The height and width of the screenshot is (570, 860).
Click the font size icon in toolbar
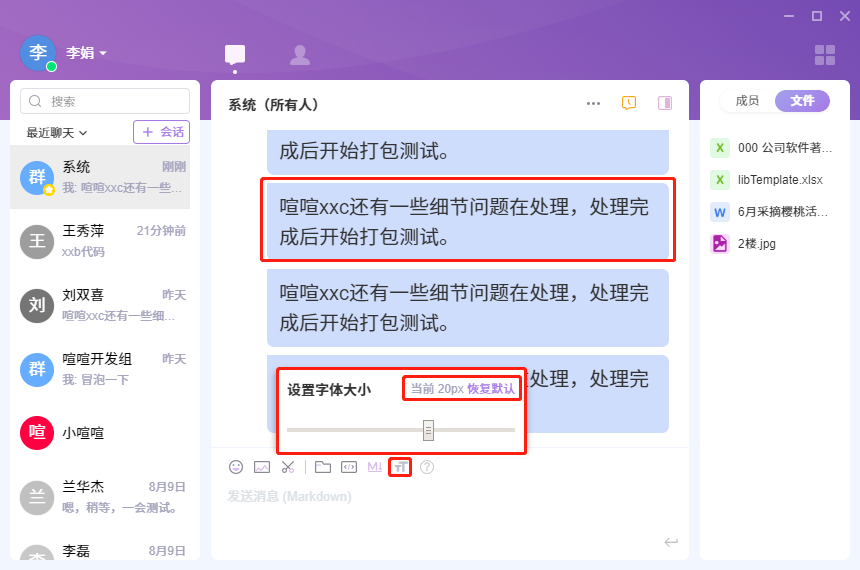point(400,467)
